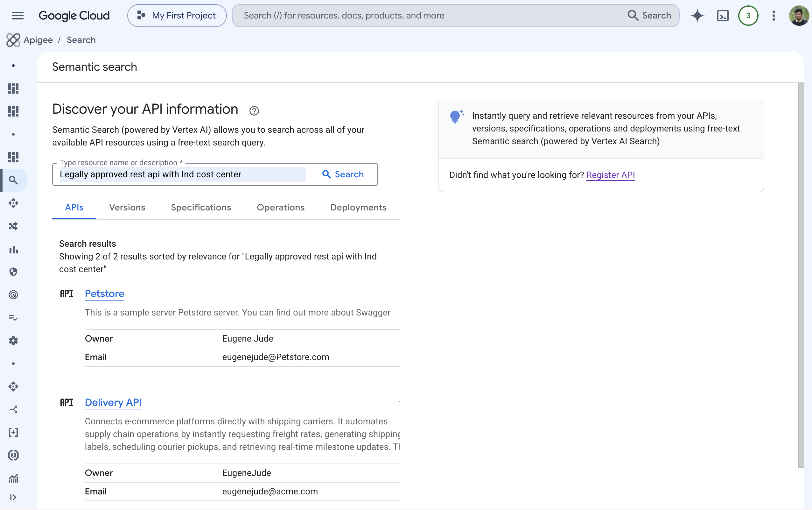Open the hexagon arrows icon in sidebar
Image resolution: width=812 pixels, height=510 pixels.
click(x=13, y=455)
